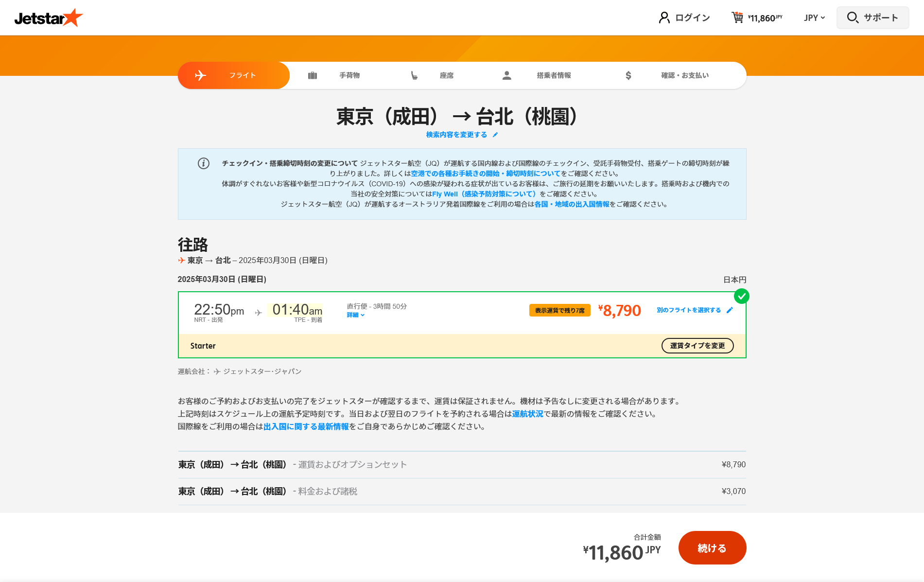Click the login person icon
924x582 pixels.
[664, 18]
